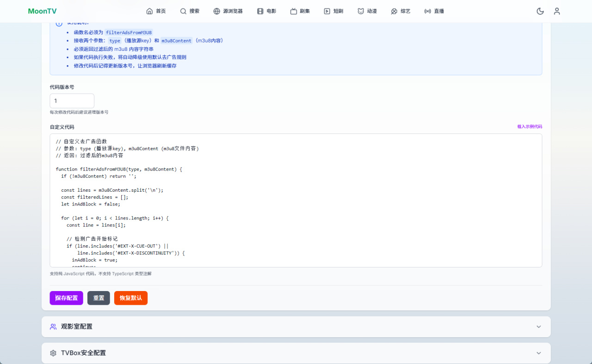Click the info icon in the blue notice
The height and width of the screenshot is (364, 592).
[59, 23]
